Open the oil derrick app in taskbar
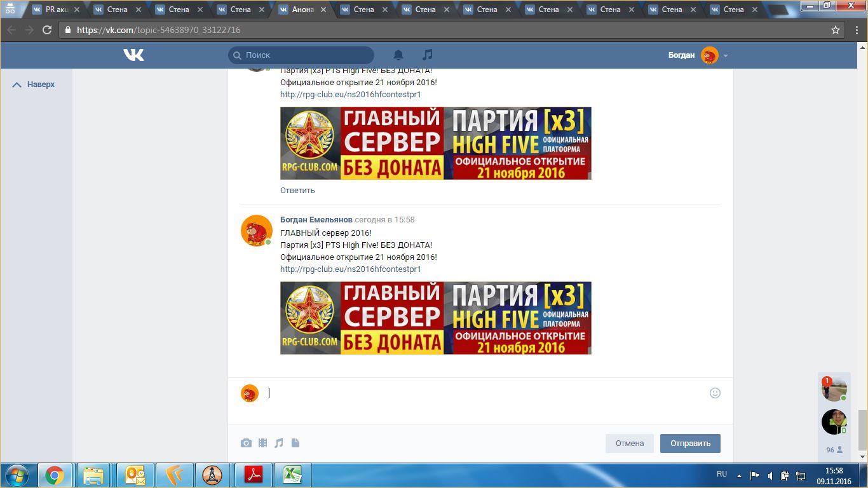Viewport: 868px width, 488px height. (x=214, y=475)
